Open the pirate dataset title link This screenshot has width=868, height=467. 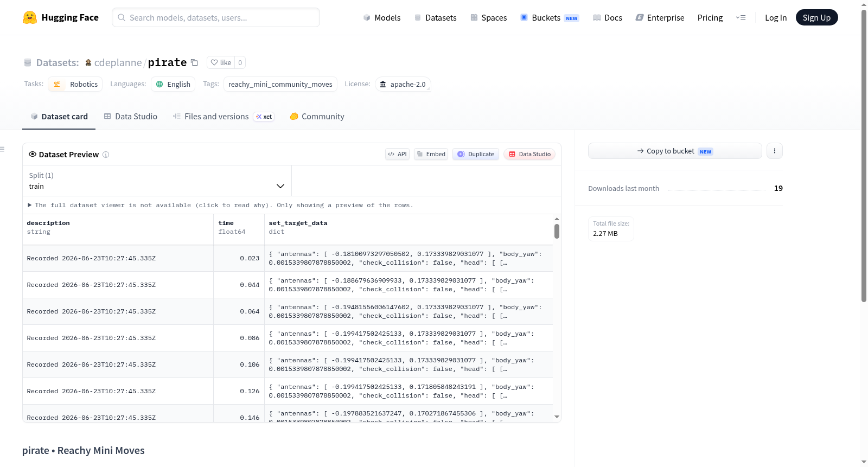(x=167, y=62)
